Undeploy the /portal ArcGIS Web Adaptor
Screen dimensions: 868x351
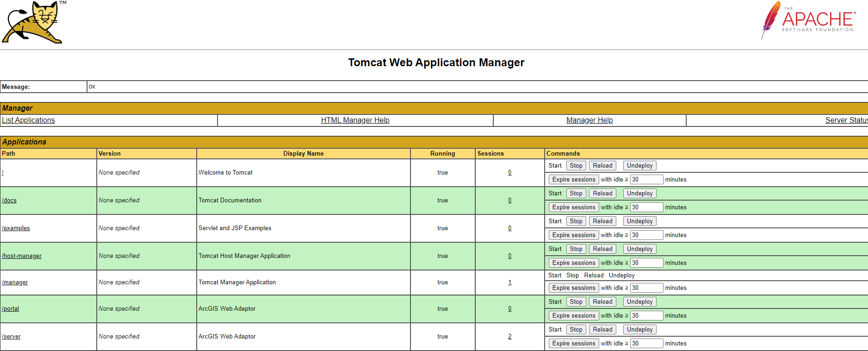(639, 302)
